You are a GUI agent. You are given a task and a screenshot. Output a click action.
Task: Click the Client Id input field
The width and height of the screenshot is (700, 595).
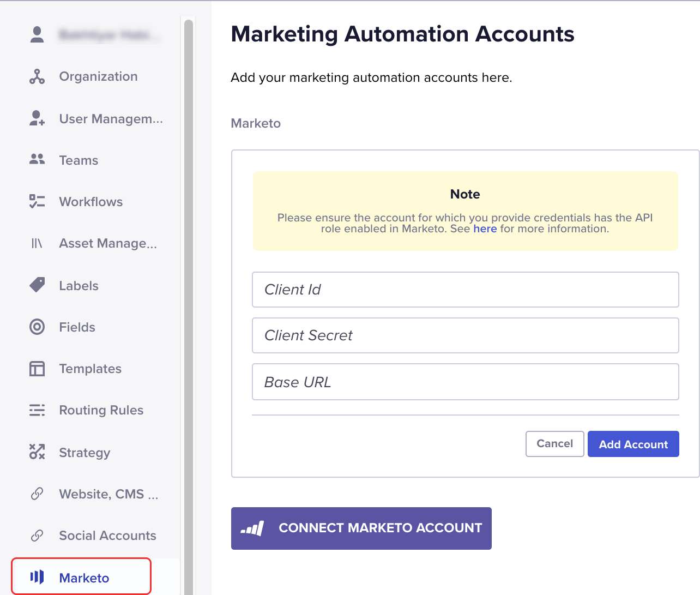click(466, 290)
